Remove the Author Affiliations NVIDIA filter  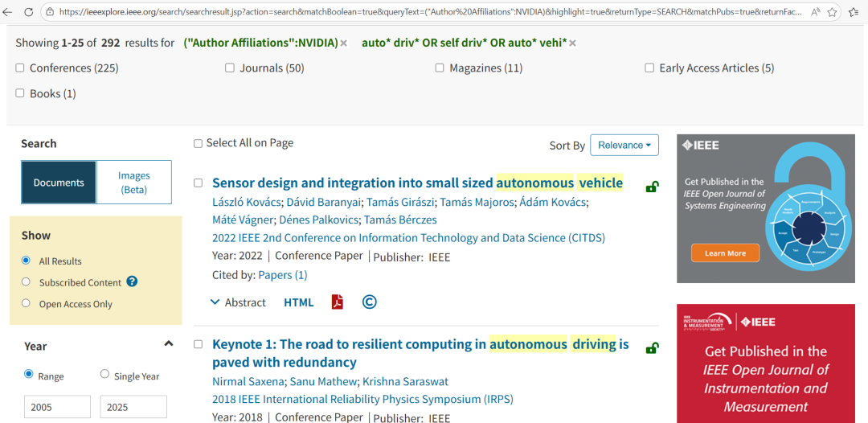pos(344,43)
